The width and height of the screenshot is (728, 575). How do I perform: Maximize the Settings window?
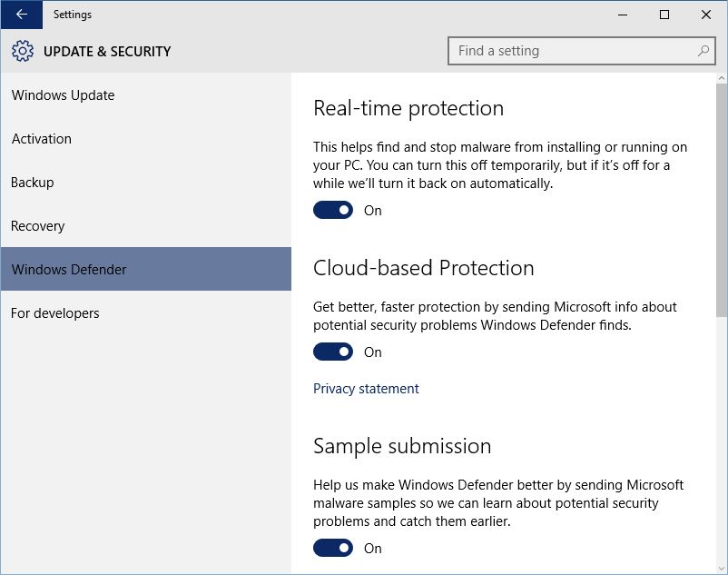pyautogui.click(x=664, y=15)
